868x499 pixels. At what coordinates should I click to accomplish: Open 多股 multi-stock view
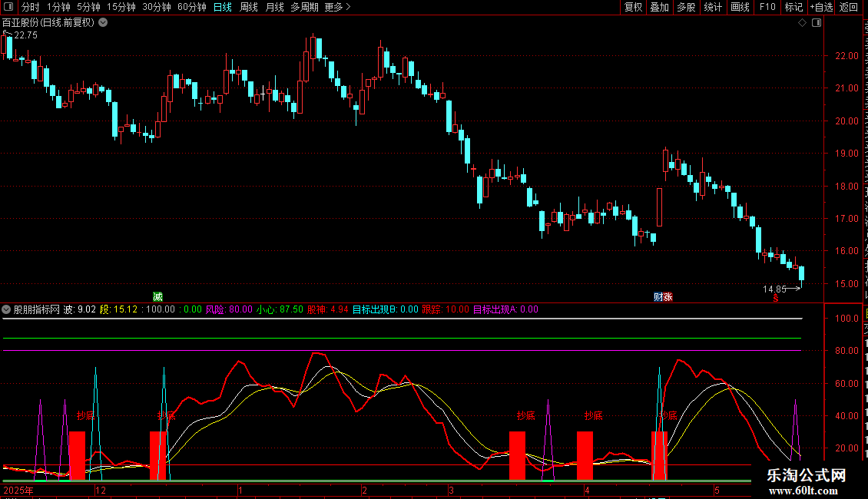coord(686,7)
